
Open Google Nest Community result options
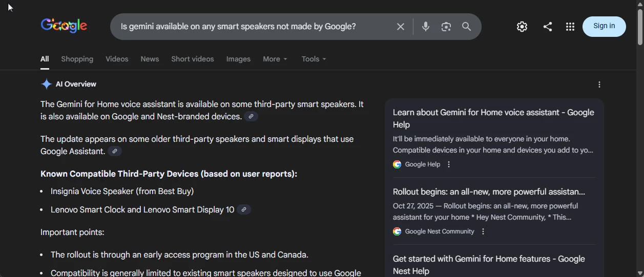483,231
